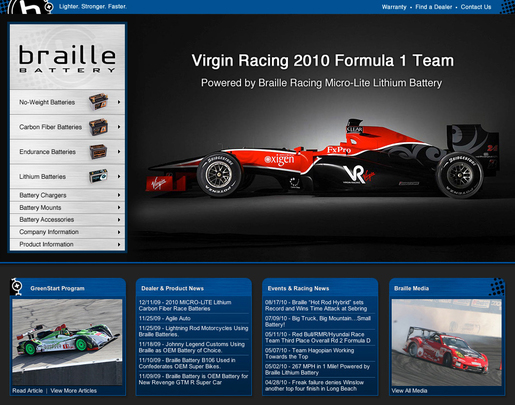Open the Lightning Rod Motorcycles news item

[x=193, y=331]
